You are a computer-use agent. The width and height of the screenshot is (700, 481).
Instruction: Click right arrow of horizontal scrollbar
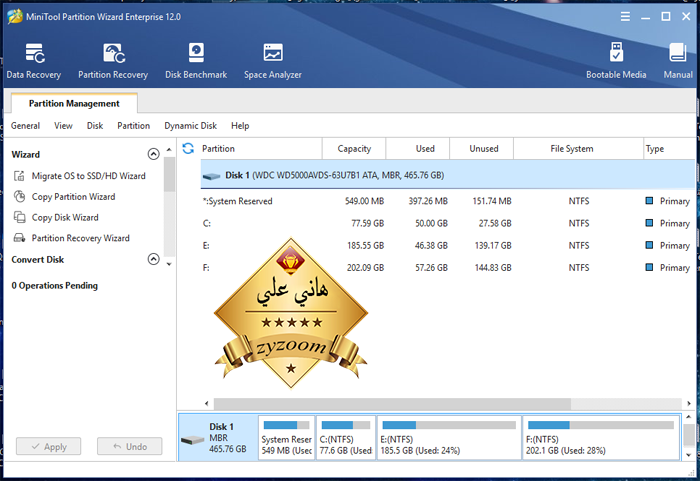point(689,403)
